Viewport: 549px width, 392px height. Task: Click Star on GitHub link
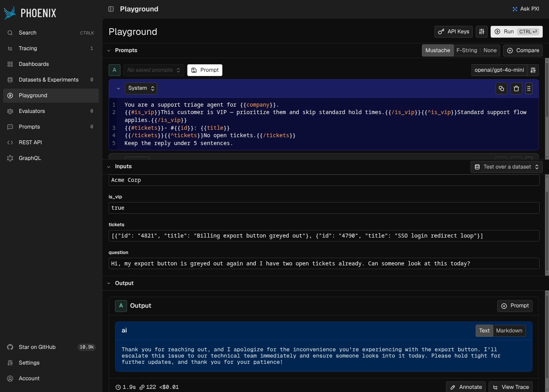pyautogui.click(x=51, y=347)
